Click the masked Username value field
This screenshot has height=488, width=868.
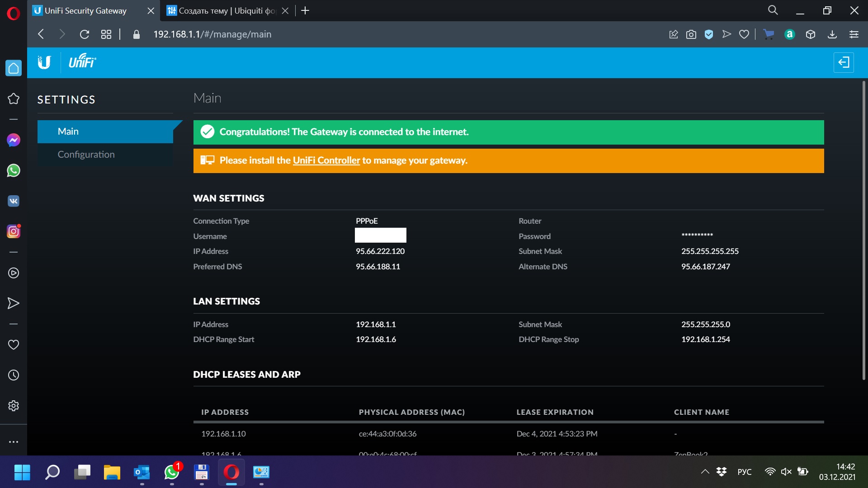click(x=381, y=235)
